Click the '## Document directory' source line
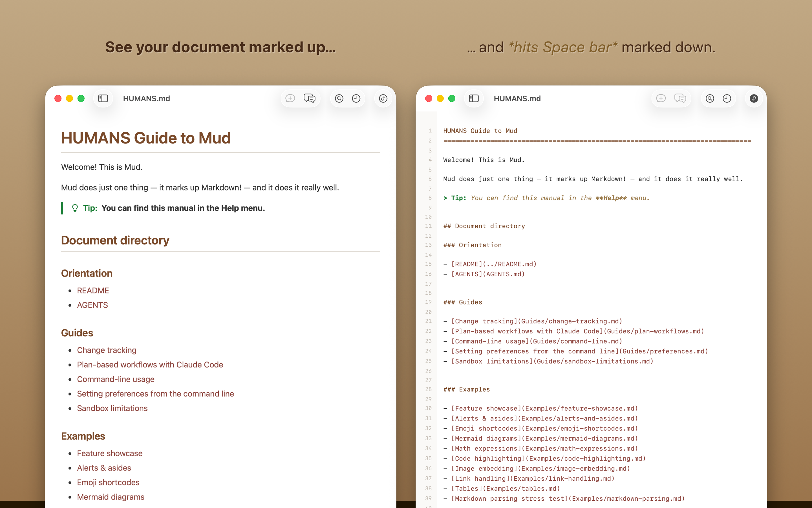Image resolution: width=812 pixels, height=508 pixels. click(484, 226)
